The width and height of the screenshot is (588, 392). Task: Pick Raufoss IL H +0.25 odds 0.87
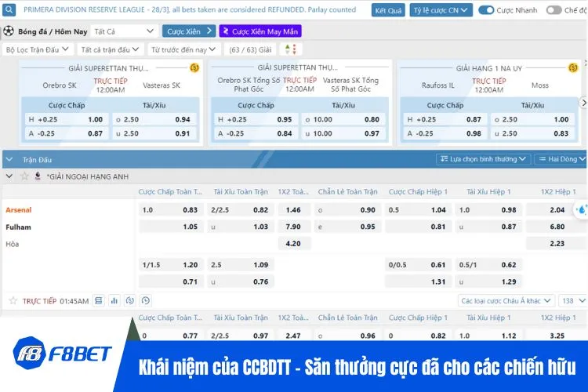445,119
